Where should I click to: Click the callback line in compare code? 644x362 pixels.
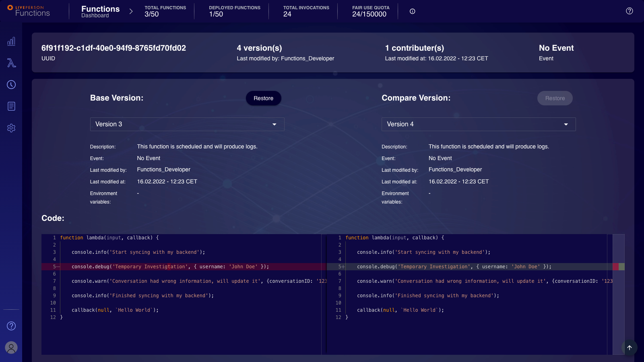400,310
